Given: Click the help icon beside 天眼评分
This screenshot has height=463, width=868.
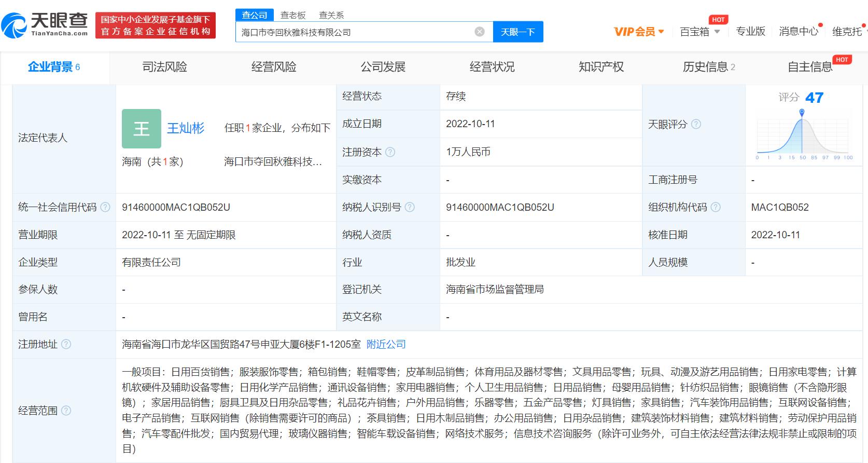Looking at the screenshot, I should [x=696, y=124].
